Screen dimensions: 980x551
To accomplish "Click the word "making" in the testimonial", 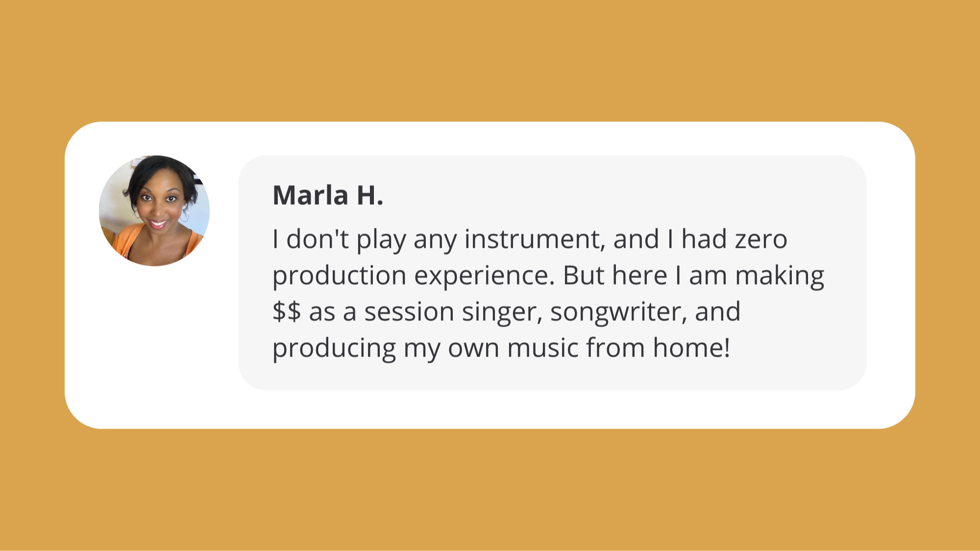I will pyautogui.click(x=780, y=277).
